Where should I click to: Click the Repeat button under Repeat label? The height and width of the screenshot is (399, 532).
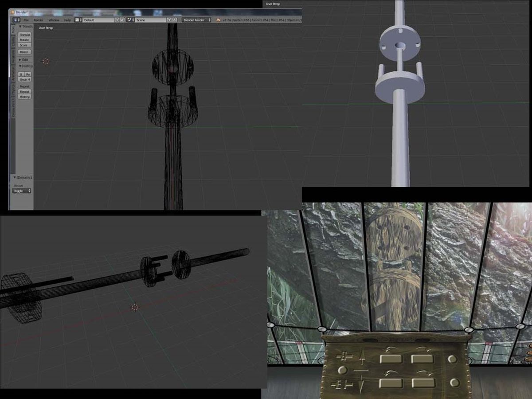(x=25, y=92)
